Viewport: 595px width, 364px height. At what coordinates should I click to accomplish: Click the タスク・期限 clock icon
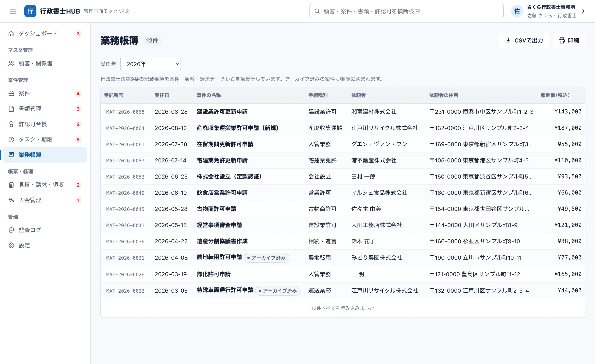(11, 139)
